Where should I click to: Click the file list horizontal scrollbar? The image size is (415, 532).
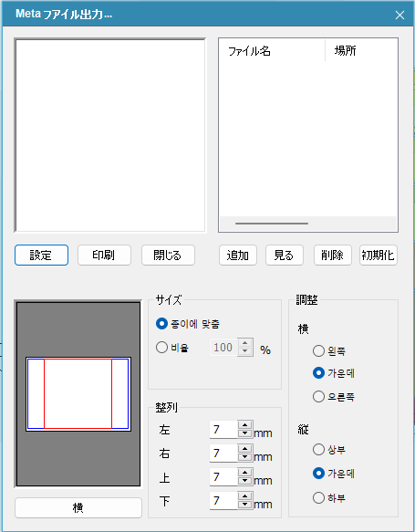(x=308, y=224)
